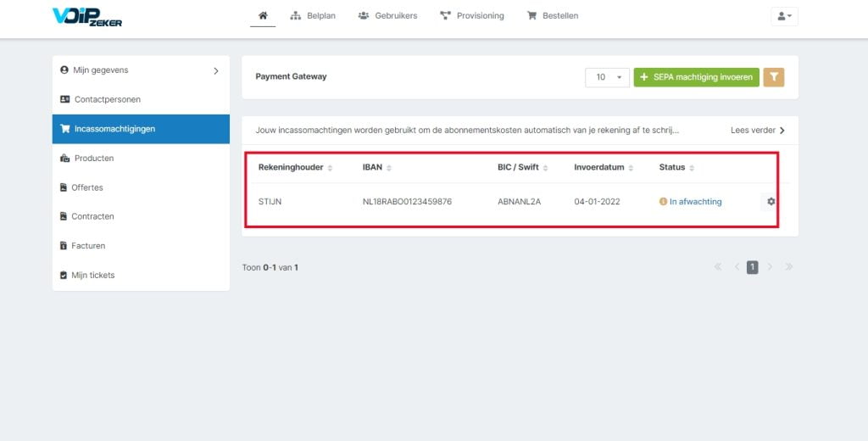Screen dimensions: 868x441
Task: Open the Belplan menu item
Action: 314,15
